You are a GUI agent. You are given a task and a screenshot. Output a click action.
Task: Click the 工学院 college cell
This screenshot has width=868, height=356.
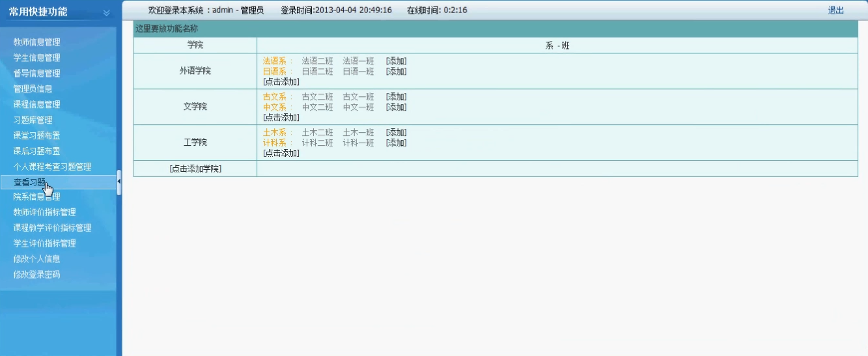[x=195, y=143]
